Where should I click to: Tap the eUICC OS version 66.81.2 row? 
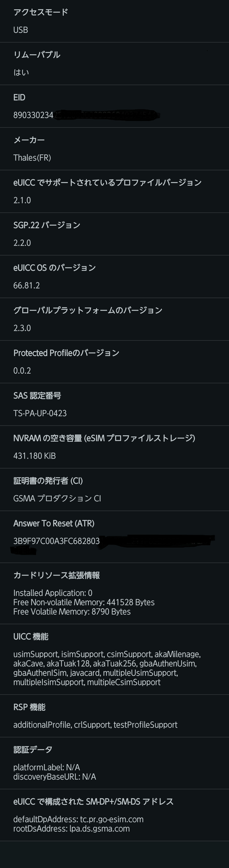(x=114, y=276)
